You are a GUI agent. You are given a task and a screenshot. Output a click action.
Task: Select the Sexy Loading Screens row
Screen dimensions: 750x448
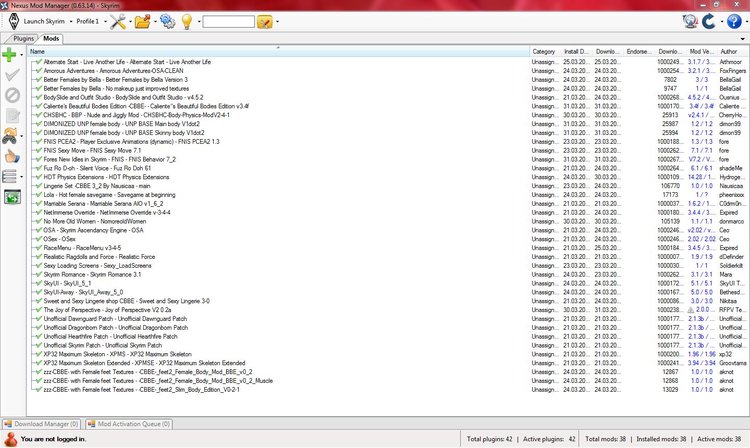pyautogui.click(x=388, y=265)
